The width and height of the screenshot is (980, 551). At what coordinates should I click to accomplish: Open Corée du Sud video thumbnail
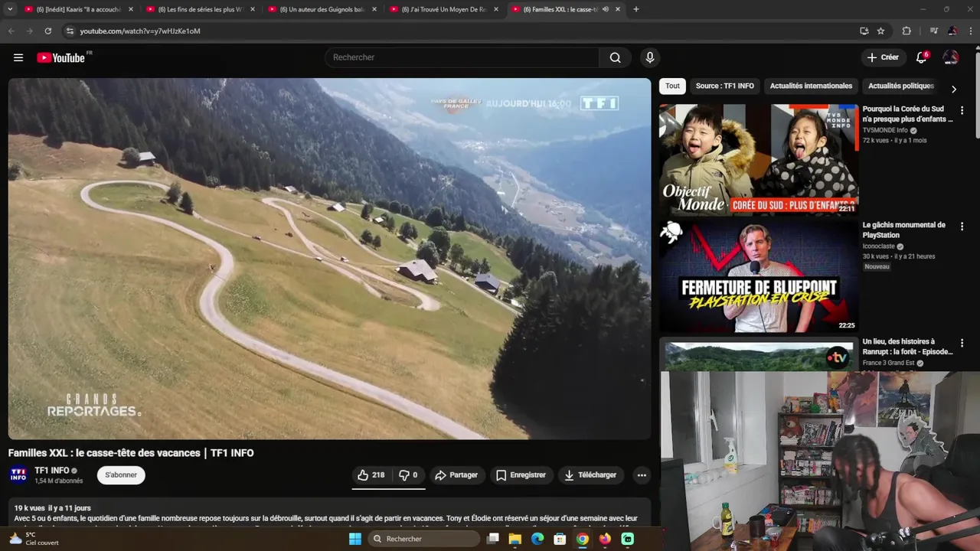click(759, 160)
